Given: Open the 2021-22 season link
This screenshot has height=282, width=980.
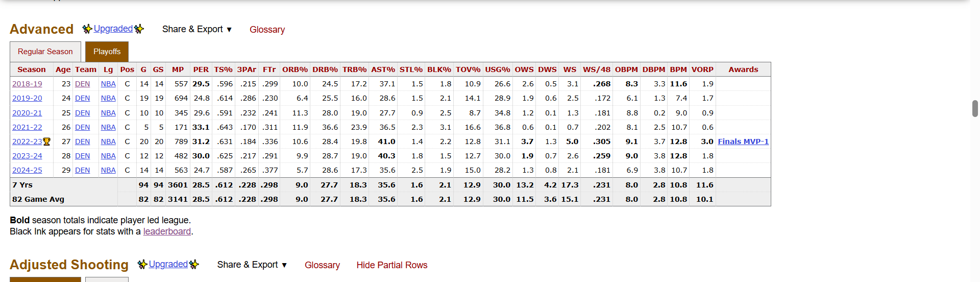Looking at the screenshot, I should pos(27,127).
